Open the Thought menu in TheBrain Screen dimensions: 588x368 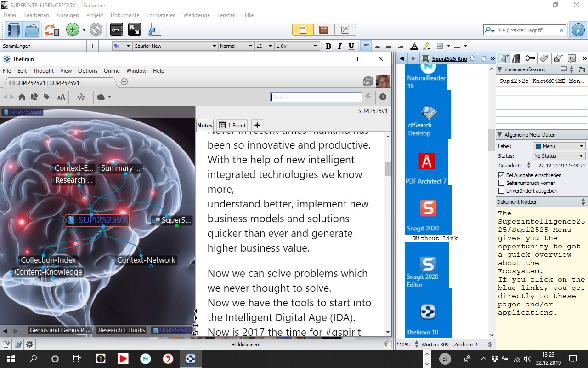click(x=43, y=71)
